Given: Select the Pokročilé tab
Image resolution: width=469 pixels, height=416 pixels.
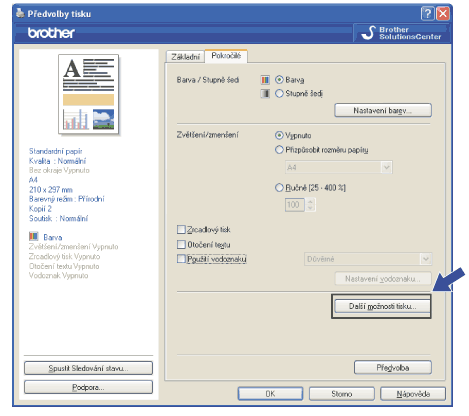Looking at the screenshot, I should click(x=226, y=56).
